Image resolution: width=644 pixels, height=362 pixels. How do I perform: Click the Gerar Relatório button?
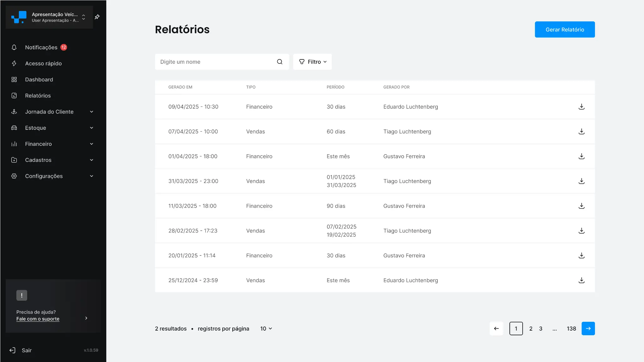564,30
